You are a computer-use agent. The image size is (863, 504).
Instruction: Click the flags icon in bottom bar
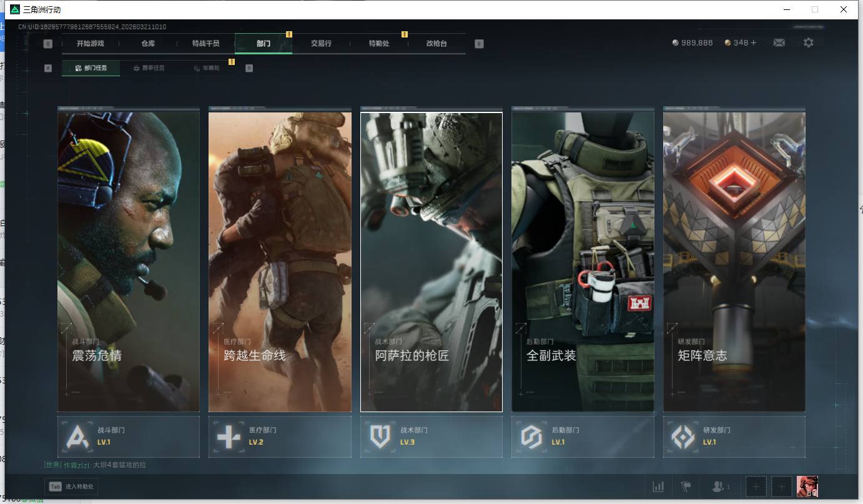click(686, 487)
